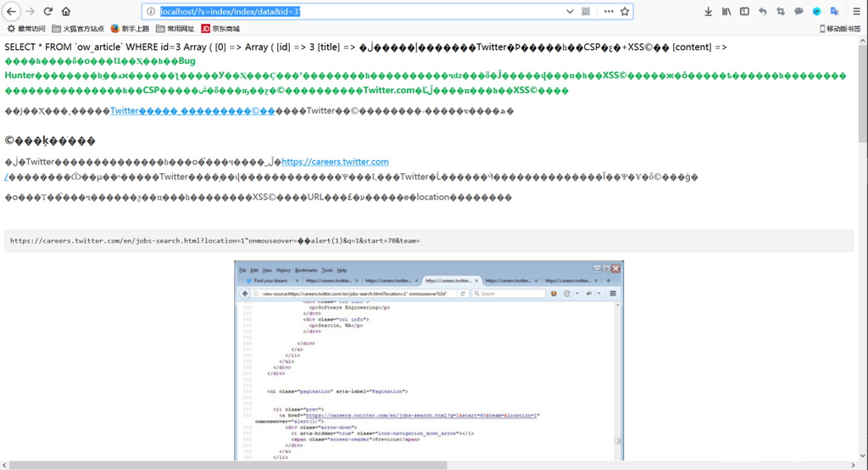Viewport: 868px width, 470px height.
Task: Click the screenshot crop tool icon
Action: pyautogui.click(x=781, y=12)
